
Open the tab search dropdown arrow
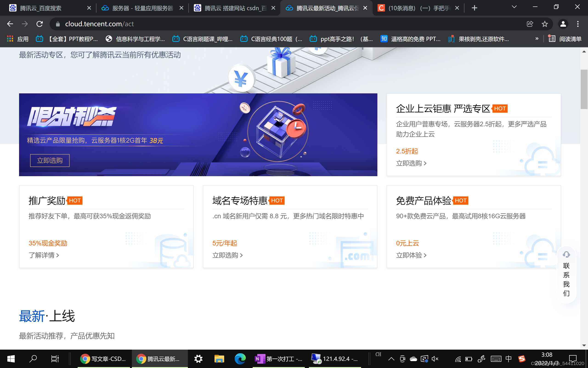514,7
